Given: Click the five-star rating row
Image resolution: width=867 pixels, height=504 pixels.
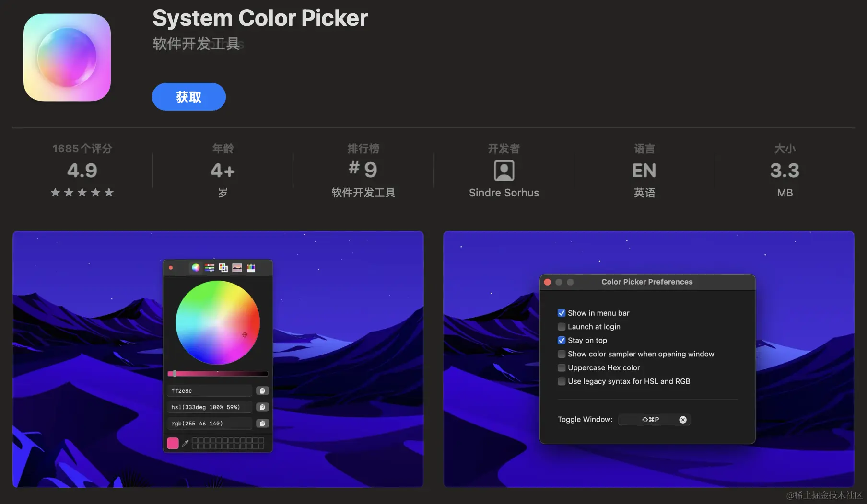Looking at the screenshot, I should [82, 192].
